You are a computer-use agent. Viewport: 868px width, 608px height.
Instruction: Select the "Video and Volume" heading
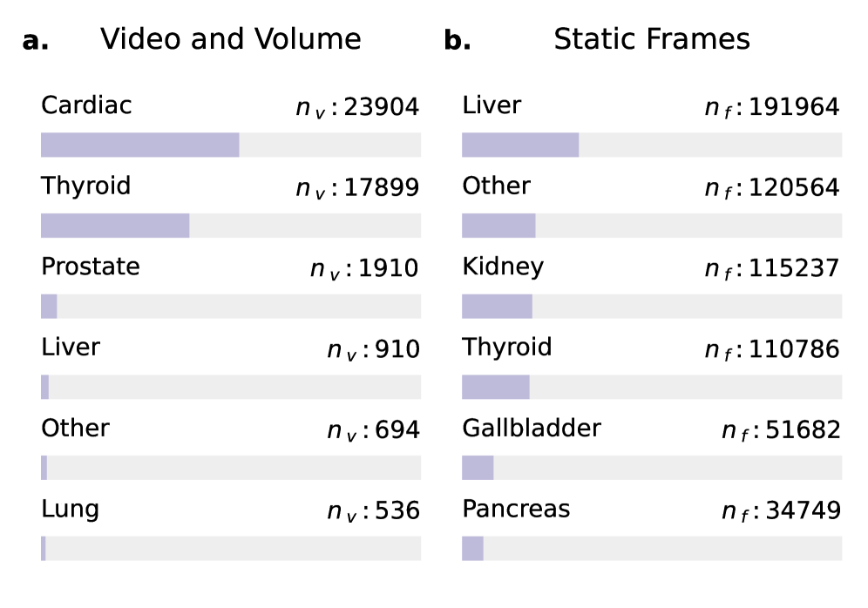pyautogui.click(x=230, y=39)
